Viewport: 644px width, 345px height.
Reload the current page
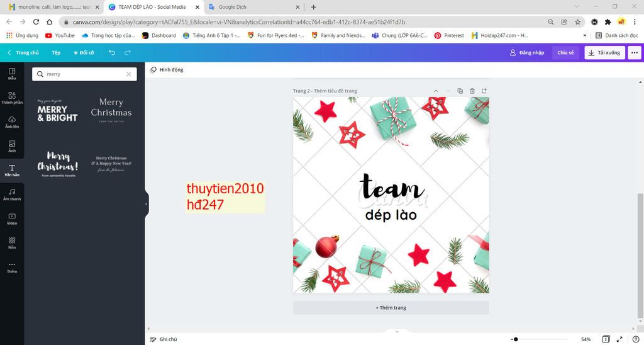click(x=36, y=22)
